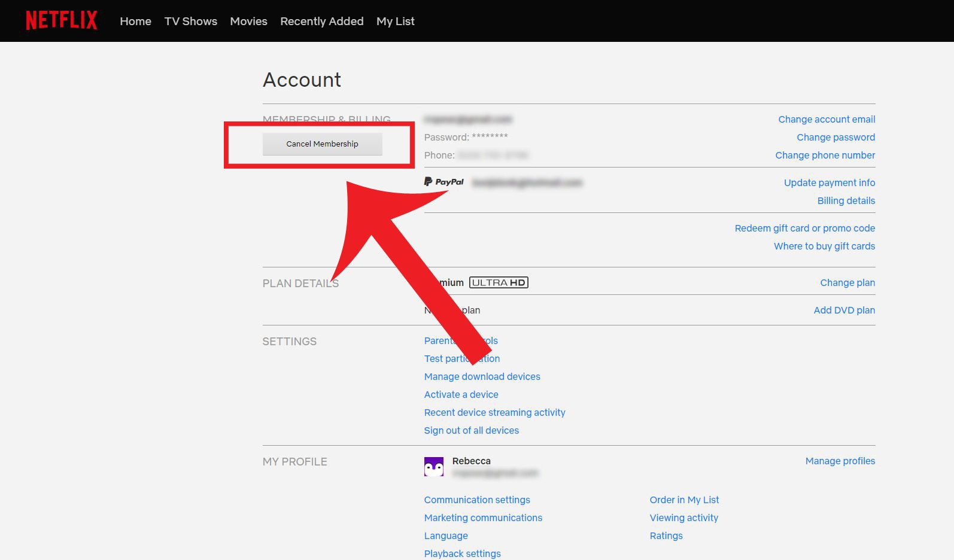Click the Account page heading
Image resolution: width=954 pixels, height=560 pixels.
click(302, 80)
